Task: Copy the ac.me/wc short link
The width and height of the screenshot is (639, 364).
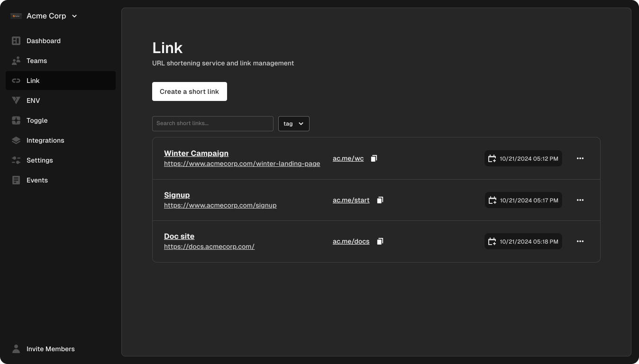Action: point(374,158)
